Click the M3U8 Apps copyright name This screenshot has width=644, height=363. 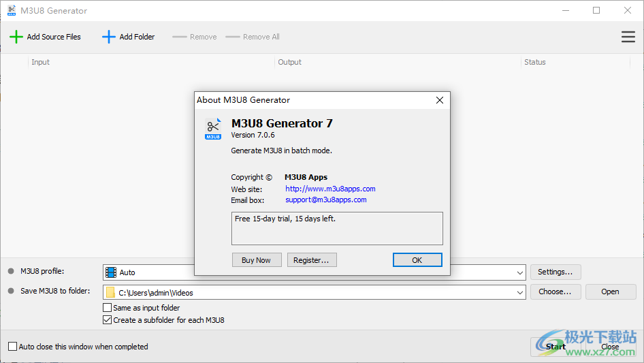(306, 177)
